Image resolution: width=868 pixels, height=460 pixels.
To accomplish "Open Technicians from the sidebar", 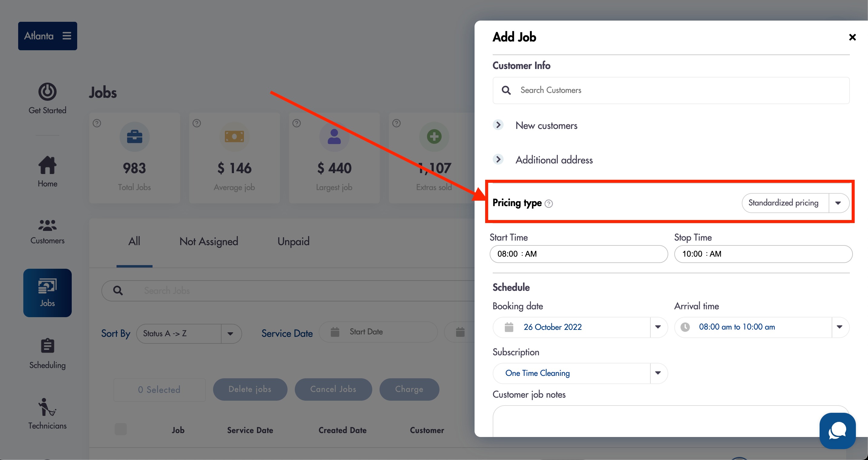I will pos(47,414).
